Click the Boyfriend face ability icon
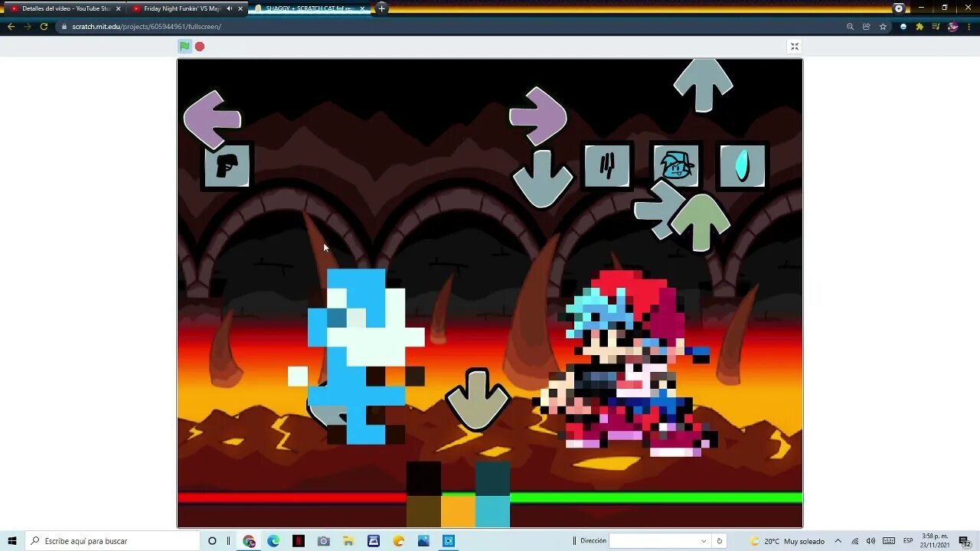 pyautogui.click(x=676, y=165)
